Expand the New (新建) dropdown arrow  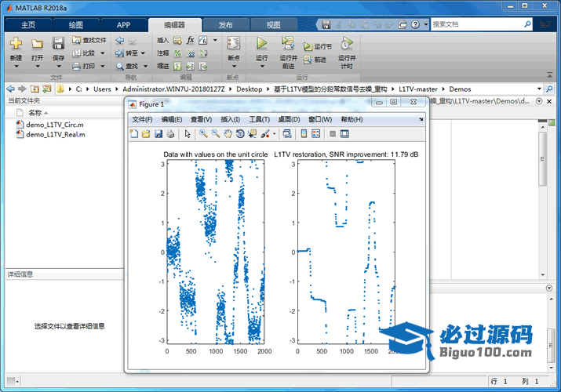click(x=16, y=67)
